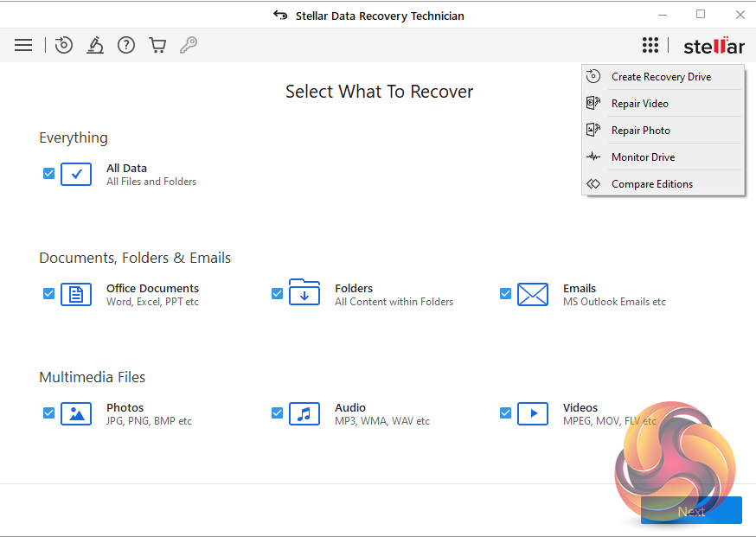
Task: Disable the Emails checkbox
Action: pyautogui.click(x=506, y=293)
